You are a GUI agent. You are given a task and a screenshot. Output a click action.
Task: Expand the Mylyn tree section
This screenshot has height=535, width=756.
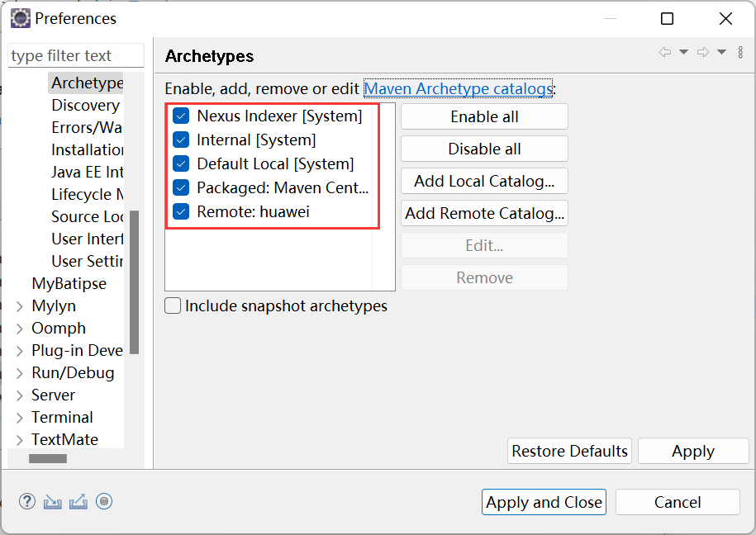(19, 305)
